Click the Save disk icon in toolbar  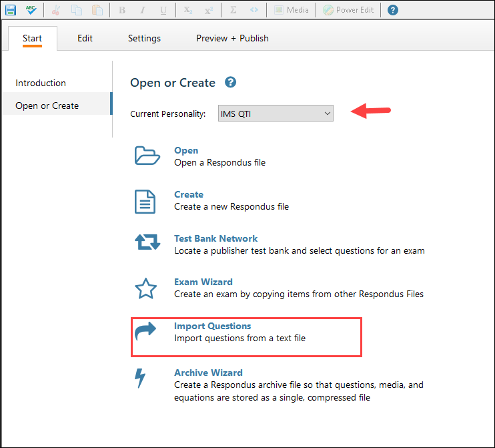click(x=11, y=10)
